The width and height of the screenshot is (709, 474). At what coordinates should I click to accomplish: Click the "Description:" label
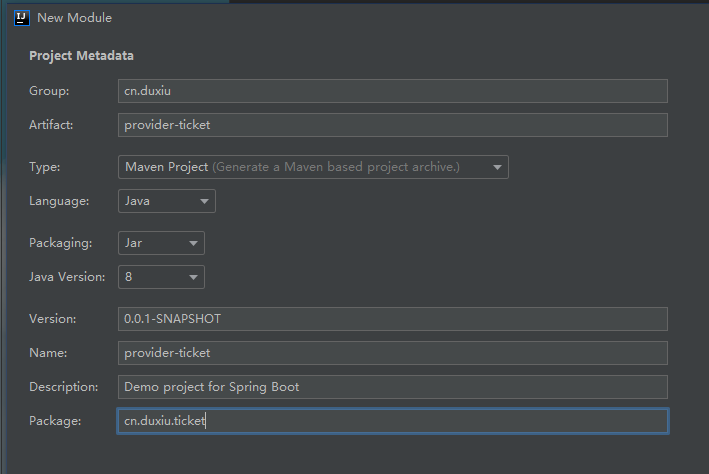pos(64,387)
